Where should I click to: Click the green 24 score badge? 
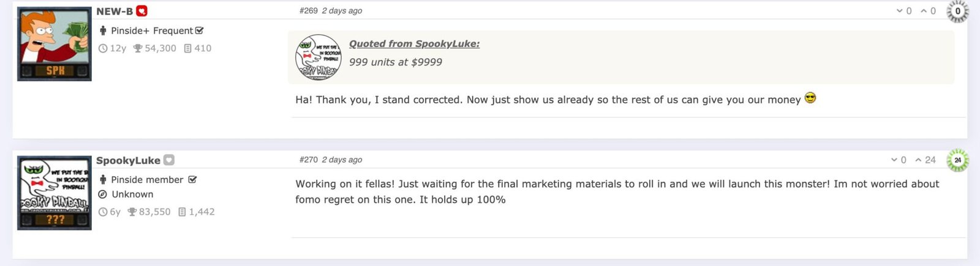point(957,160)
